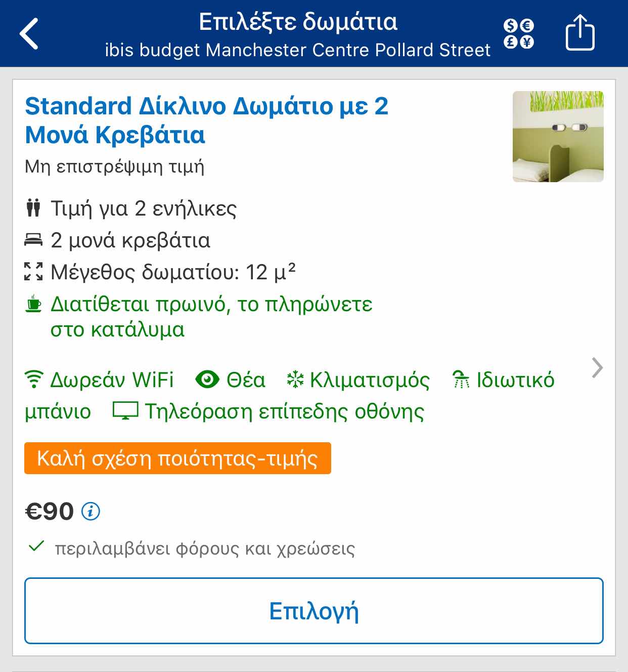Open the Standard Δίκλινο Δωμάτιο title link
628x672 pixels.
coord(207,120)
